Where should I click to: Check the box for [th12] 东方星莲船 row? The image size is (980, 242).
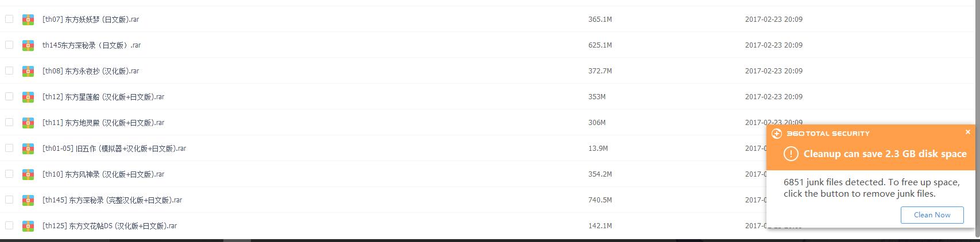[9, 96]
